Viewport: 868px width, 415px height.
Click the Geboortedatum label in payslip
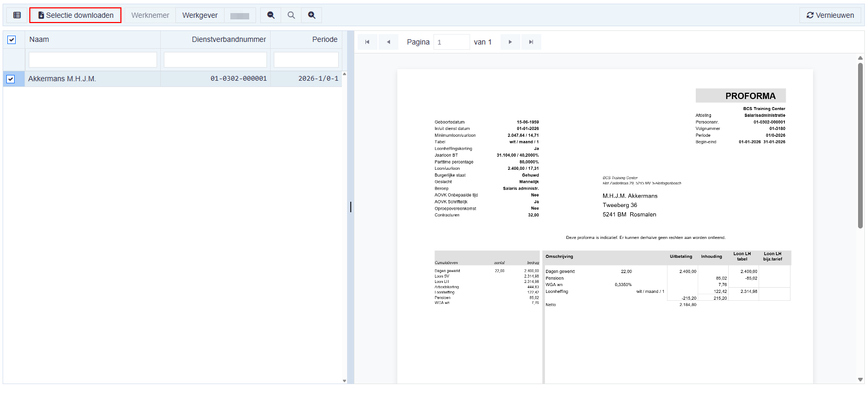(449, 122)
